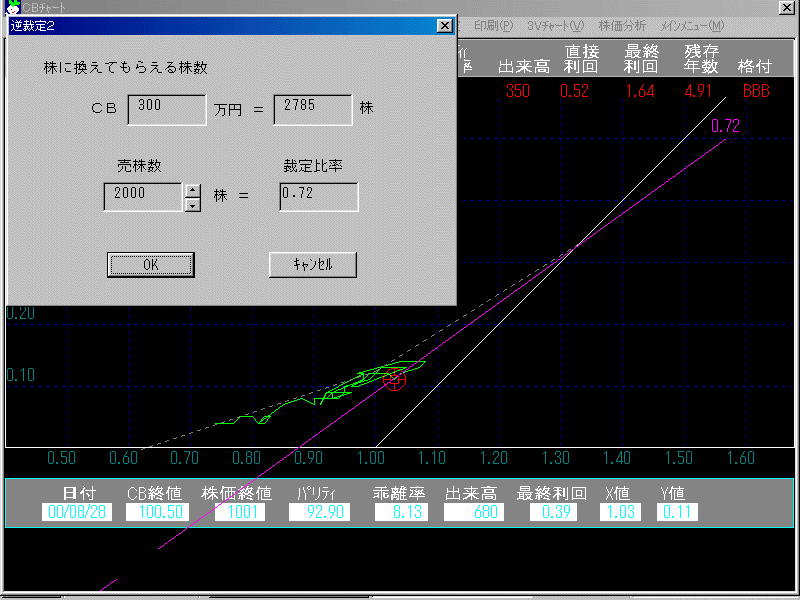Close the CBチャート main window

(786, 7)
